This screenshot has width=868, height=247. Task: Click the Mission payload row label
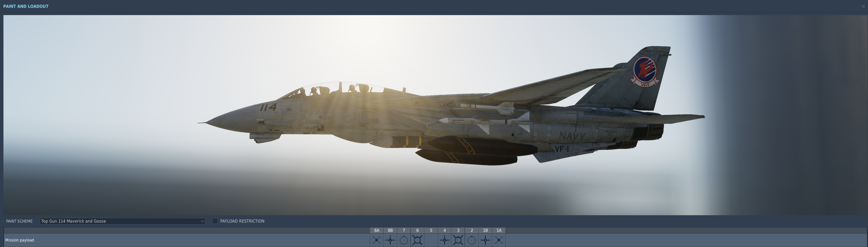click(20, 240)
